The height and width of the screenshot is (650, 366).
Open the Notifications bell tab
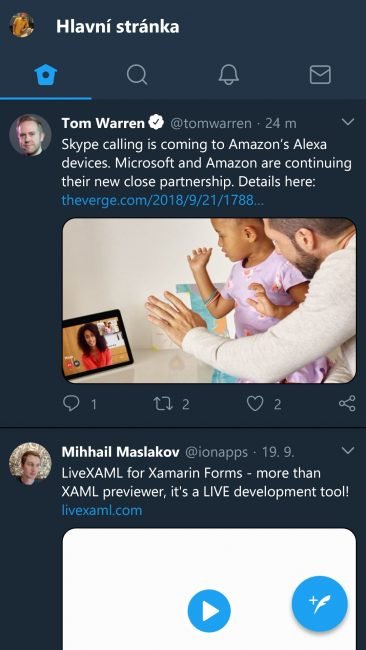point(229,75)
